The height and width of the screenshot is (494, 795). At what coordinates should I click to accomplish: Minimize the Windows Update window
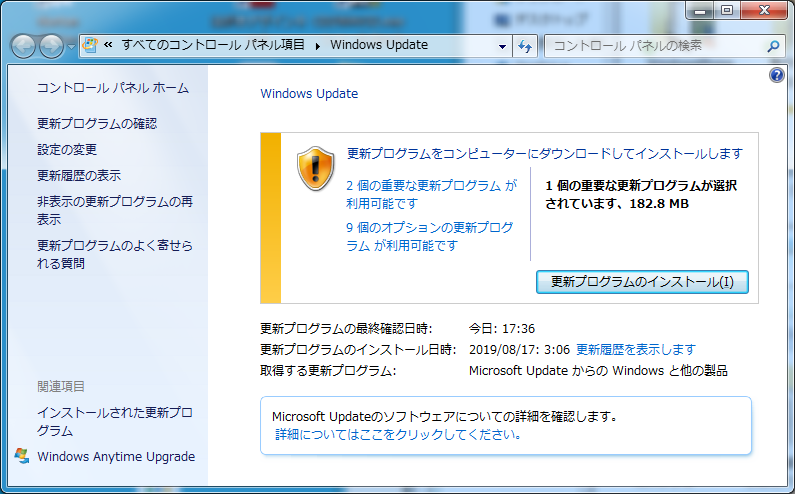(x=700, y=10)
